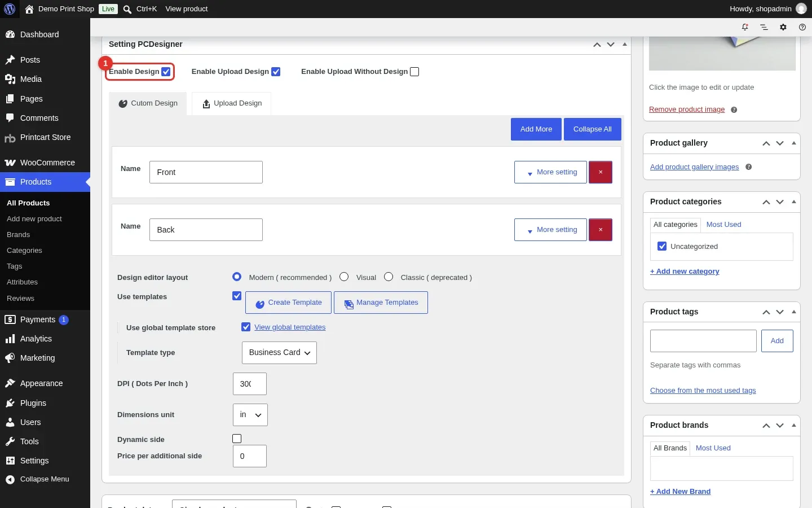Click the WordPress logo in the admin bar
The width and height of the screenshot is (812, 508).
tap(10, 9)
